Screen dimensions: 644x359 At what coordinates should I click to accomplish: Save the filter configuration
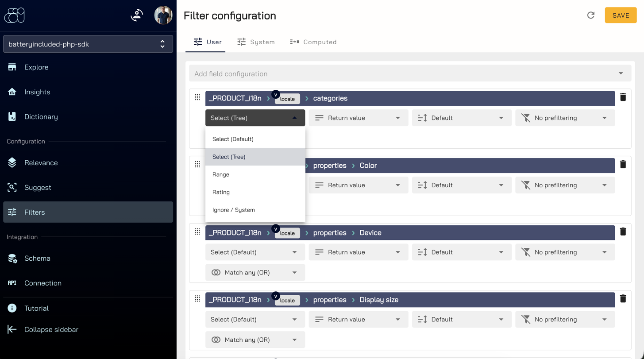tap(621, 15)
